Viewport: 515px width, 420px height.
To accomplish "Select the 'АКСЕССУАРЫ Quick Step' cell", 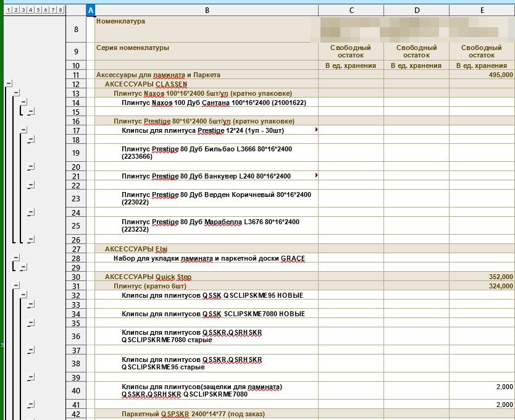I will (x=207, y=277).
